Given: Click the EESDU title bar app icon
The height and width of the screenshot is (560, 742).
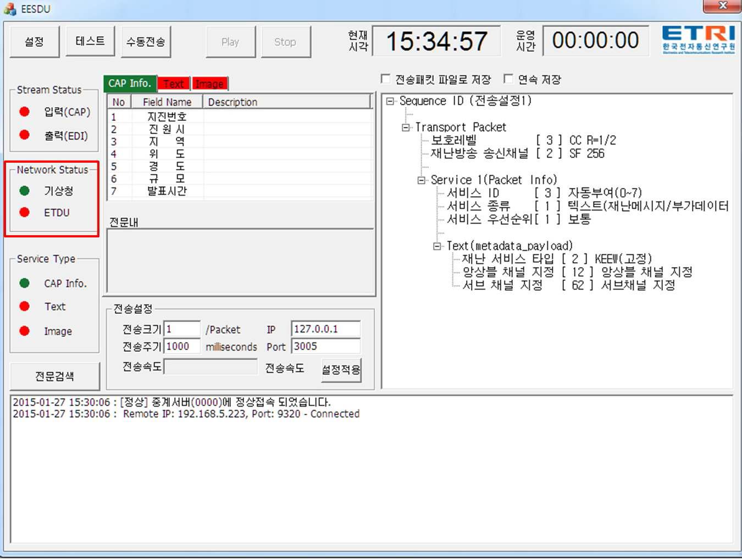Looking at the screenshot, I should [x=10, y=9].
